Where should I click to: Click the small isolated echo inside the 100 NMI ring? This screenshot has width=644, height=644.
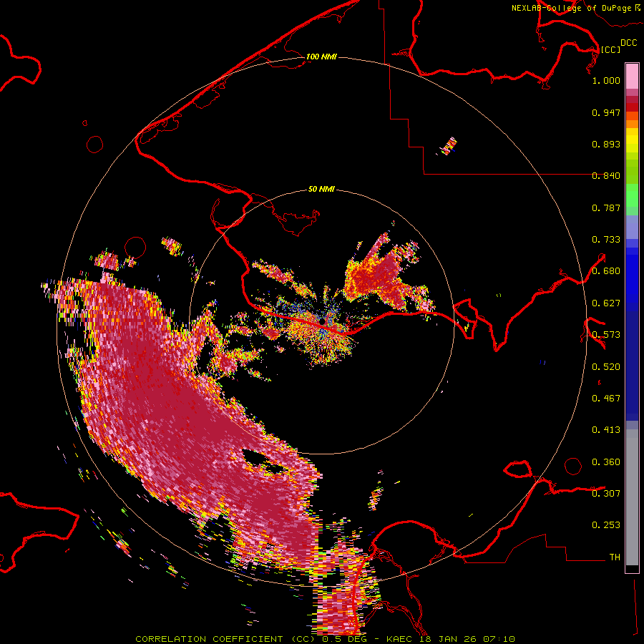[x=449, y=146]
